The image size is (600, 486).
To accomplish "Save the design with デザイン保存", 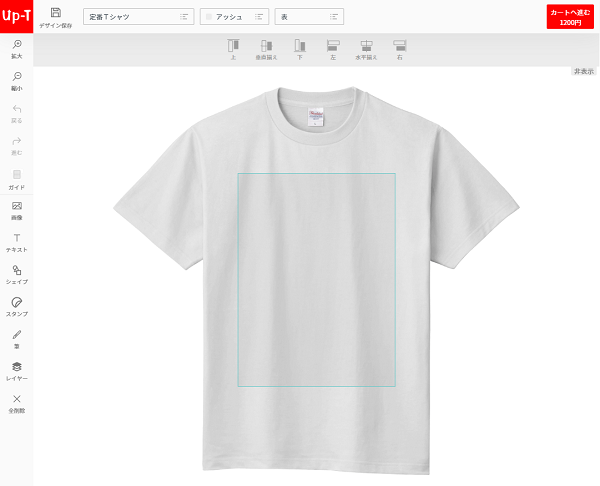I will tap(55, 18).
